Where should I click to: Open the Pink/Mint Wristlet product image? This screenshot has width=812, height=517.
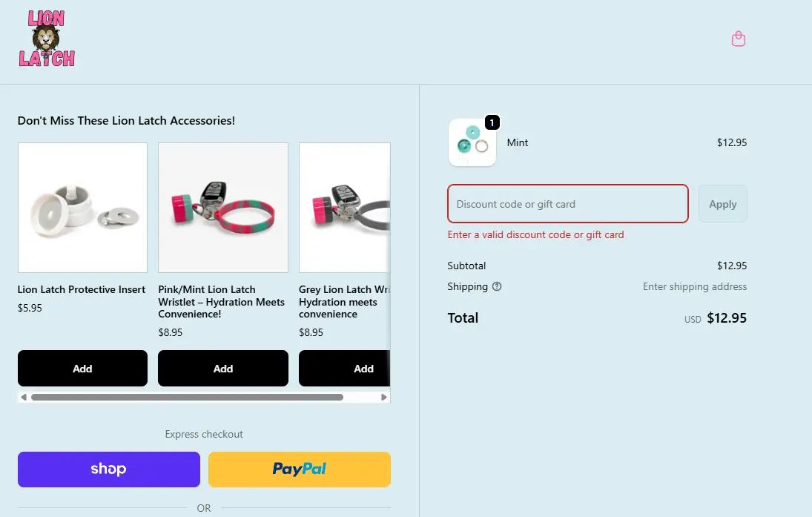tap(223, 208)
